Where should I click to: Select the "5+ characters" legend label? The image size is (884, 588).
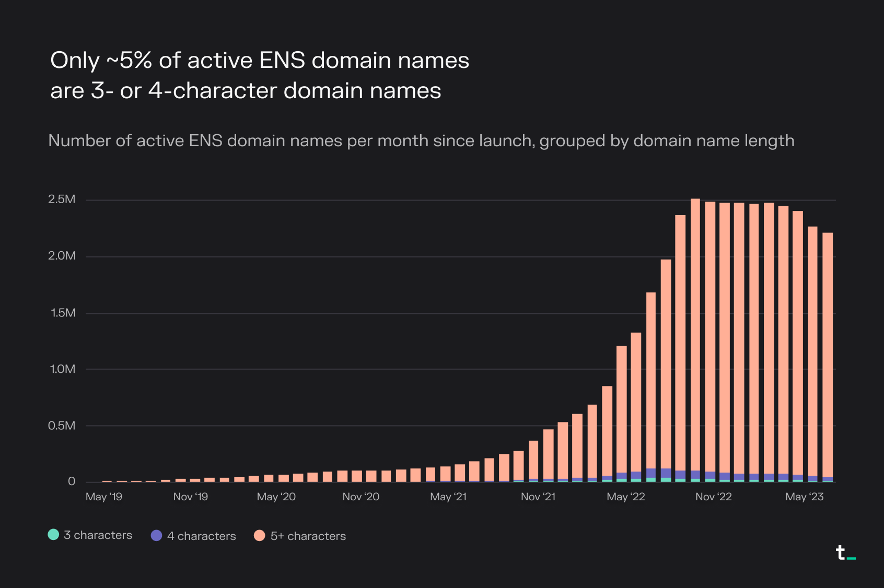(308, 536)
